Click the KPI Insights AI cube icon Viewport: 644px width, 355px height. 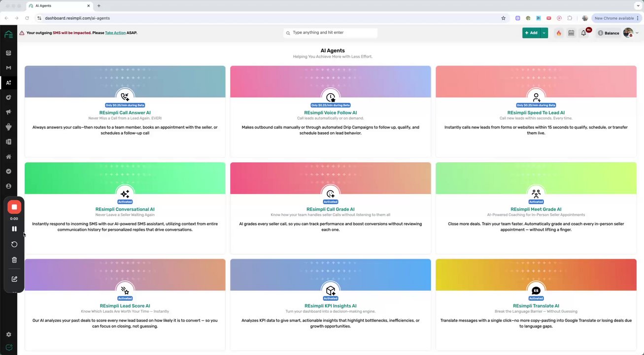coord(331,290)
